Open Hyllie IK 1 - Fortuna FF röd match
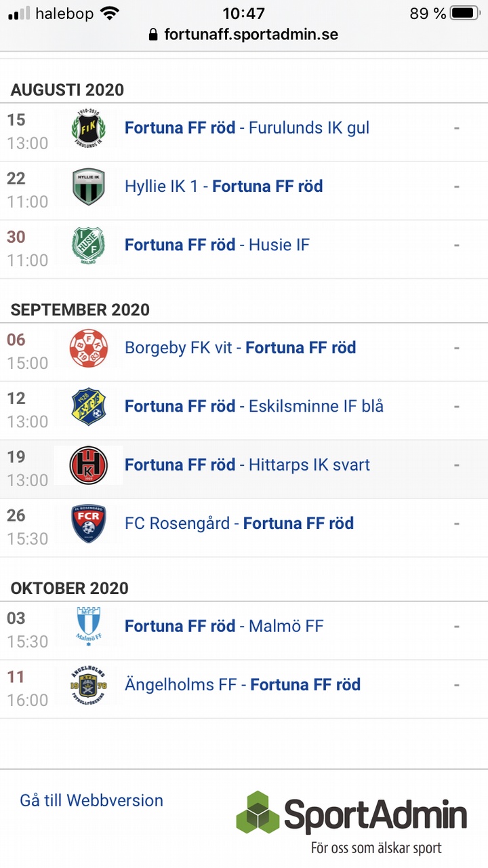 point(224,186)
